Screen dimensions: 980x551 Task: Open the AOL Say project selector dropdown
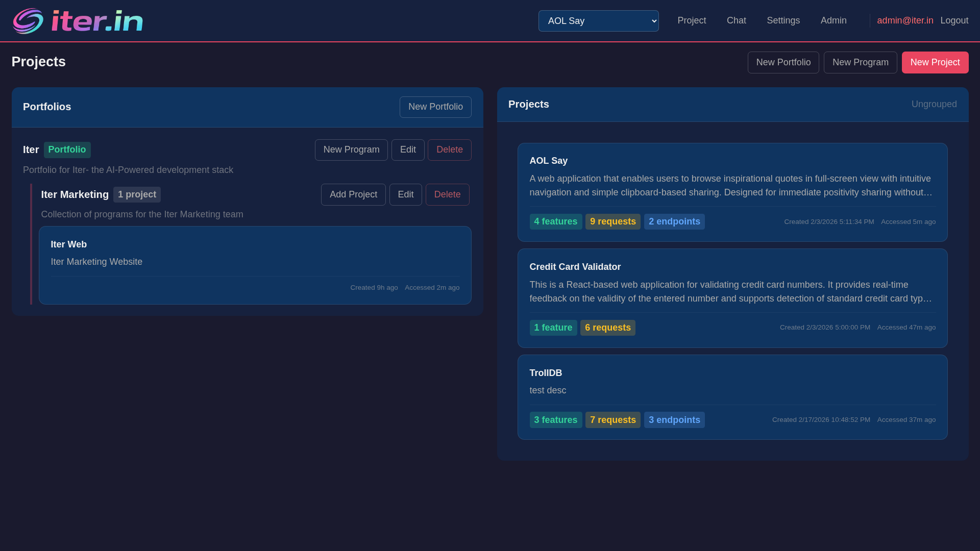click(598, 21)
